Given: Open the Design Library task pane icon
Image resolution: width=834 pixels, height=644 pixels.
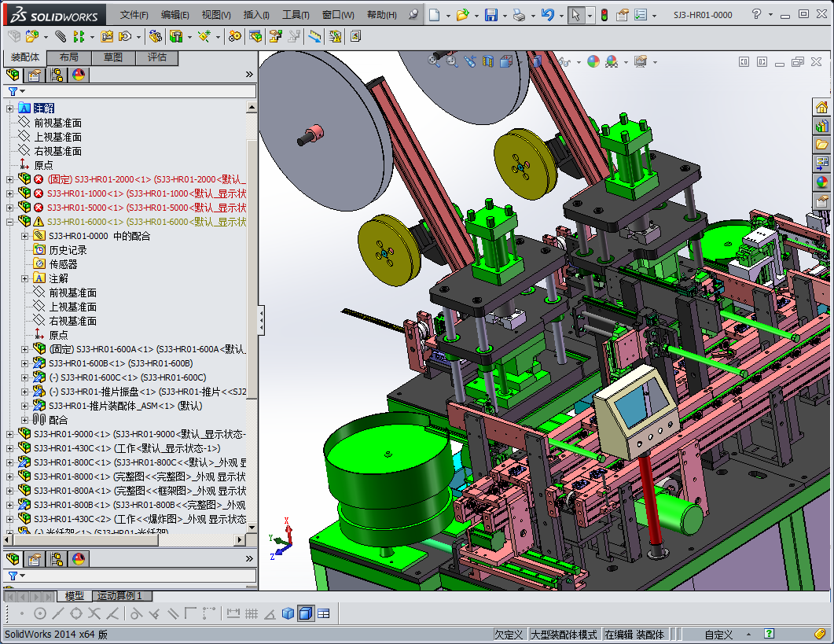Looking at the screenshot, I should pyautogui.click(x=821, y=126).
